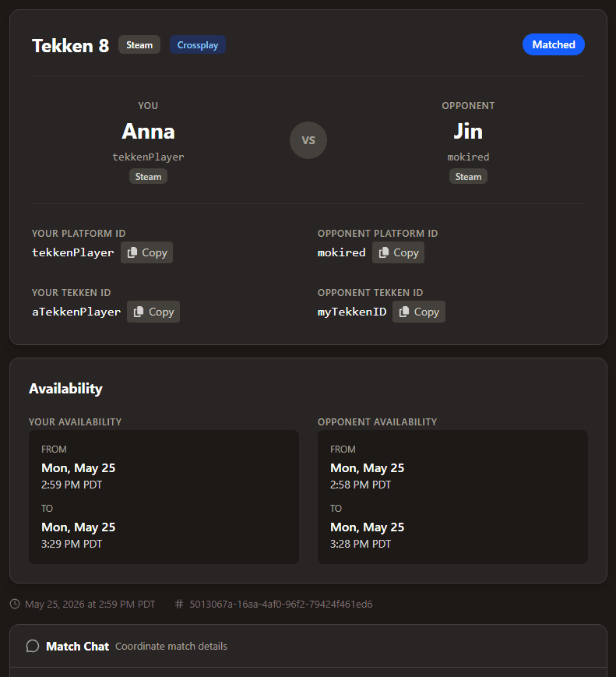Image resolution: width=616 pixels, height=677 pixels.
Task: Click opponent start time 2:58 PM PDT
Action: 361,485
